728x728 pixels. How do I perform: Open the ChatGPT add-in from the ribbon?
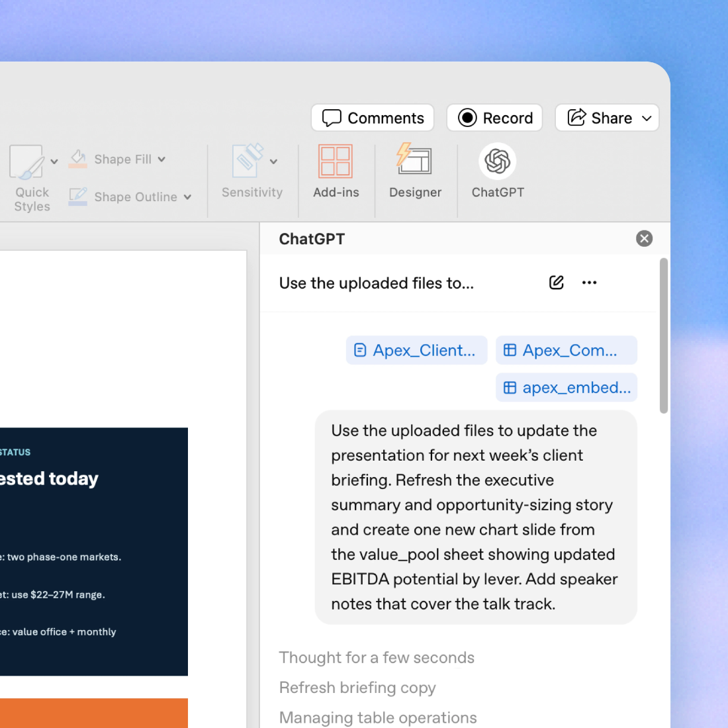pyautogui.click(x=497, y=170)
